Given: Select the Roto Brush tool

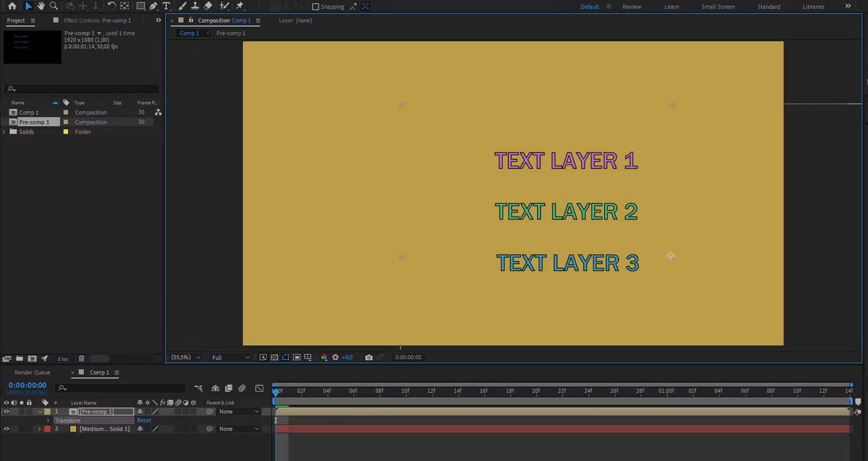Looking at the screenshot, I should [x=225, y=6].
